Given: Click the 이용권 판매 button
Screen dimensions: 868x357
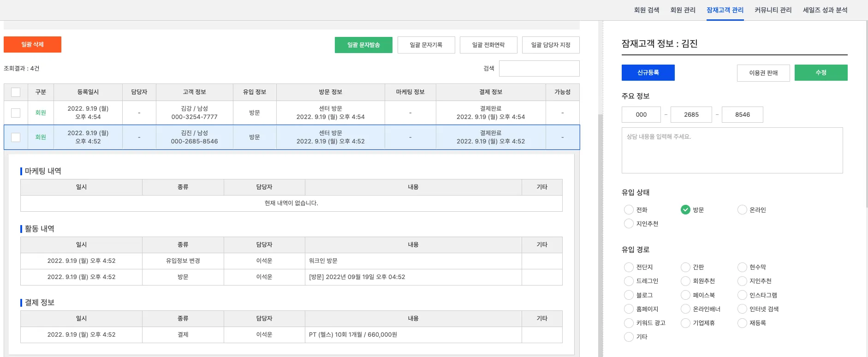Looking at the screenshot, I should [x=763, y=73].
